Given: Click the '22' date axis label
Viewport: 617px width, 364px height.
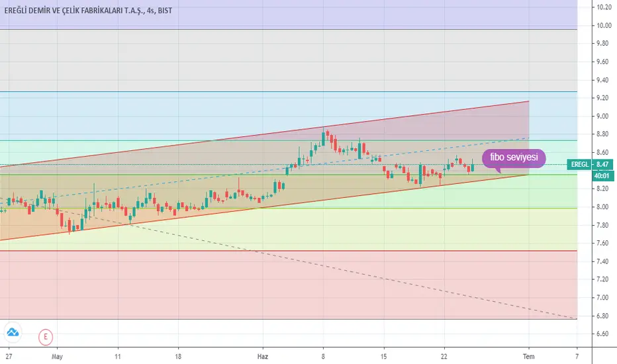Looking at the screenshot, I should (x=444, y=357).
